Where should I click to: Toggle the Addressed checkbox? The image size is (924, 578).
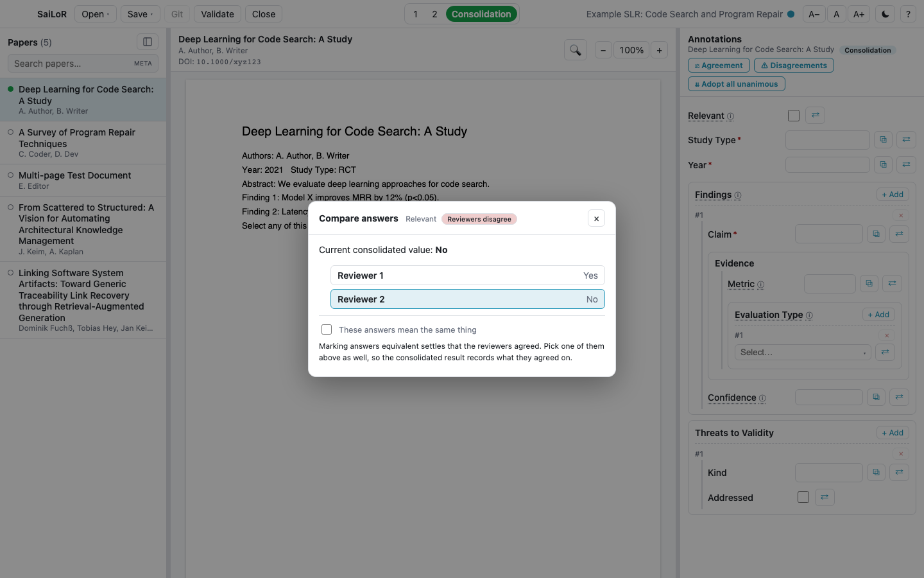coord(803,497)
